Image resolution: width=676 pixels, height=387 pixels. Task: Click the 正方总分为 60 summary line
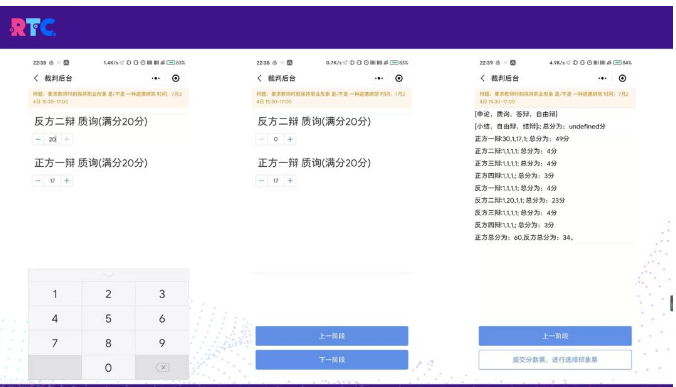[x=524, y=237]
